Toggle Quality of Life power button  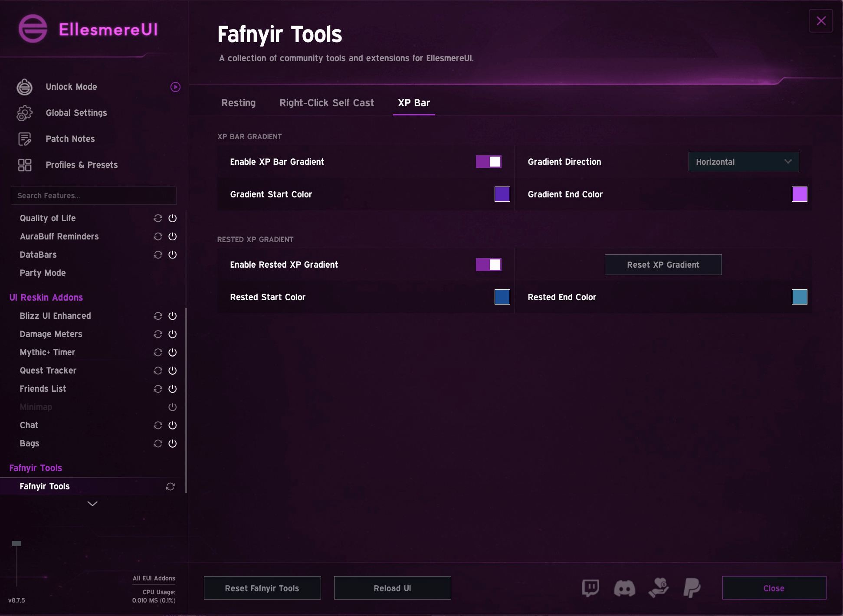point(173,218)
